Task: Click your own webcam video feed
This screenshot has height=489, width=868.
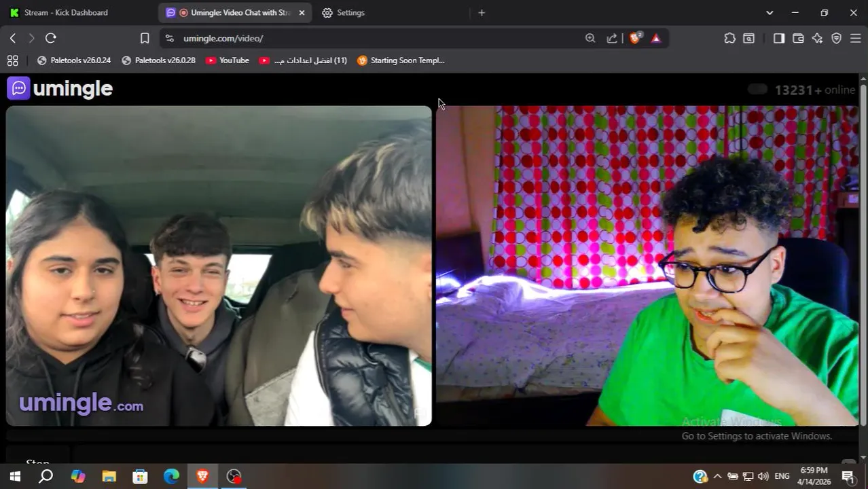Action: (647, 266)
